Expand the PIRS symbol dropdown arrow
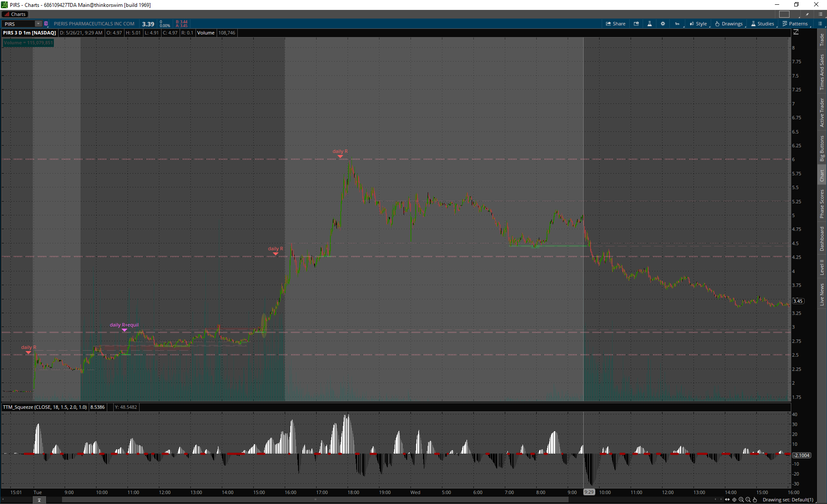Image resolution: width=827 pixels, height=504 pixels. point(38,24)
